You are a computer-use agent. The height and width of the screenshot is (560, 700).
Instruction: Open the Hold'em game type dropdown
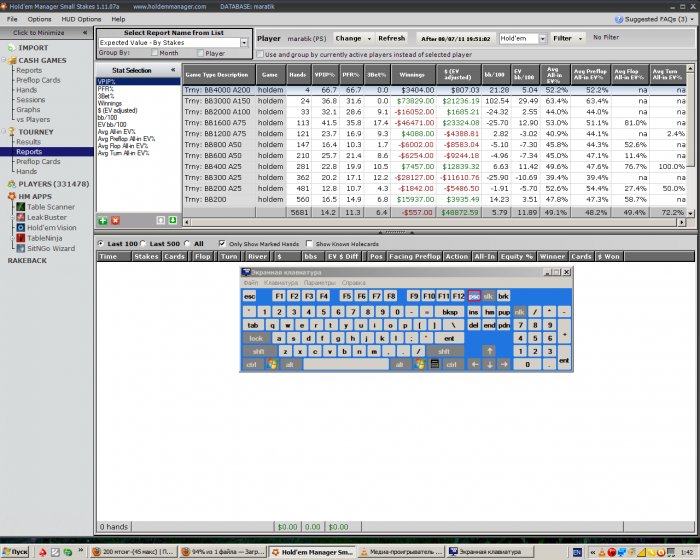(542, 38)
